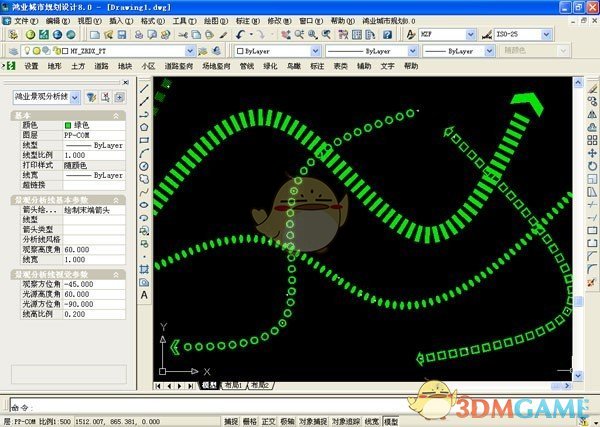Open the 文件 menu
The image size is (600, 427).
pyautogui.click(x=26, y=21)
